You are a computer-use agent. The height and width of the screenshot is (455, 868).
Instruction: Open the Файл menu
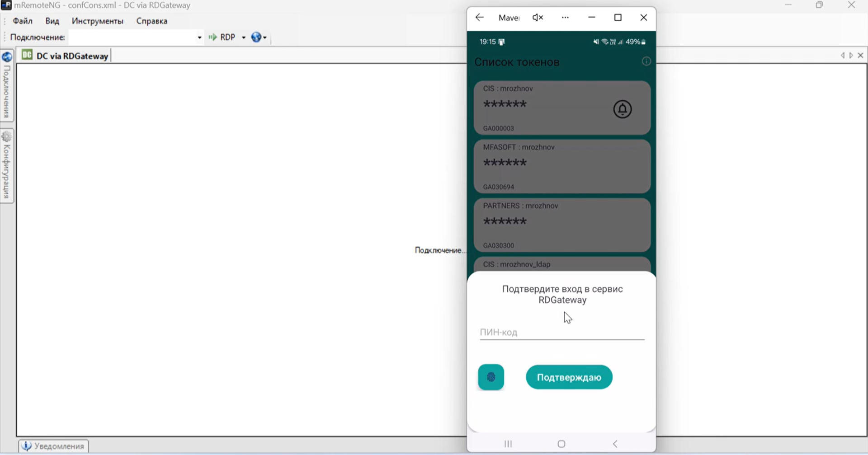(23, 21)
